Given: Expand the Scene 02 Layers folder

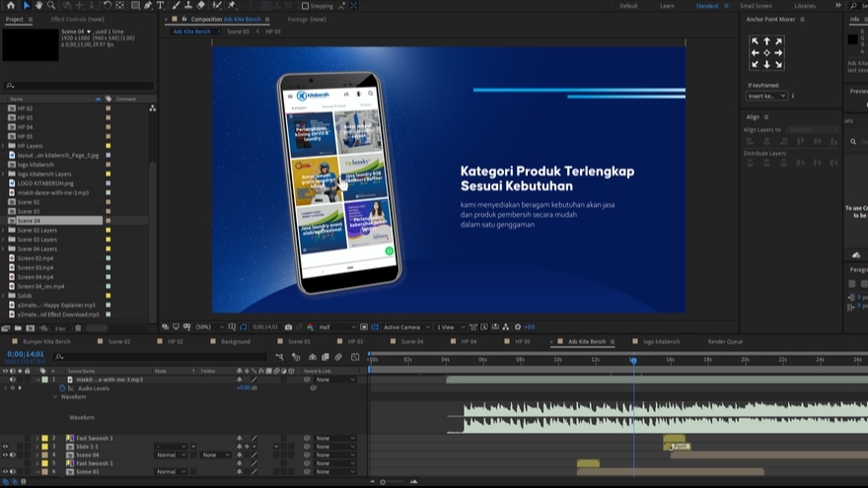Looking at the screenshot, I should (x=4, y=230).
